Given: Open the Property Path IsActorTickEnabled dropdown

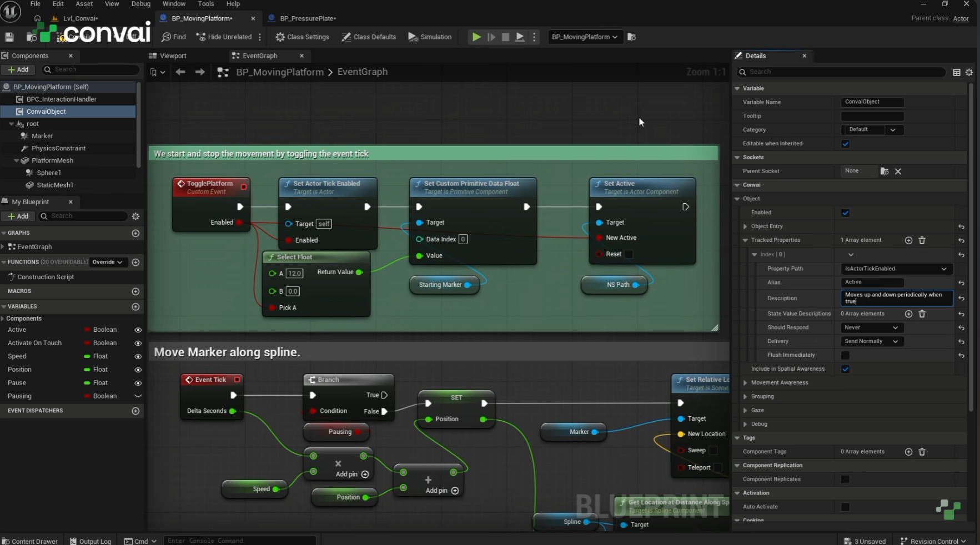Looking at the screenshot, I should pyautogui.click(x=897, y=269).
